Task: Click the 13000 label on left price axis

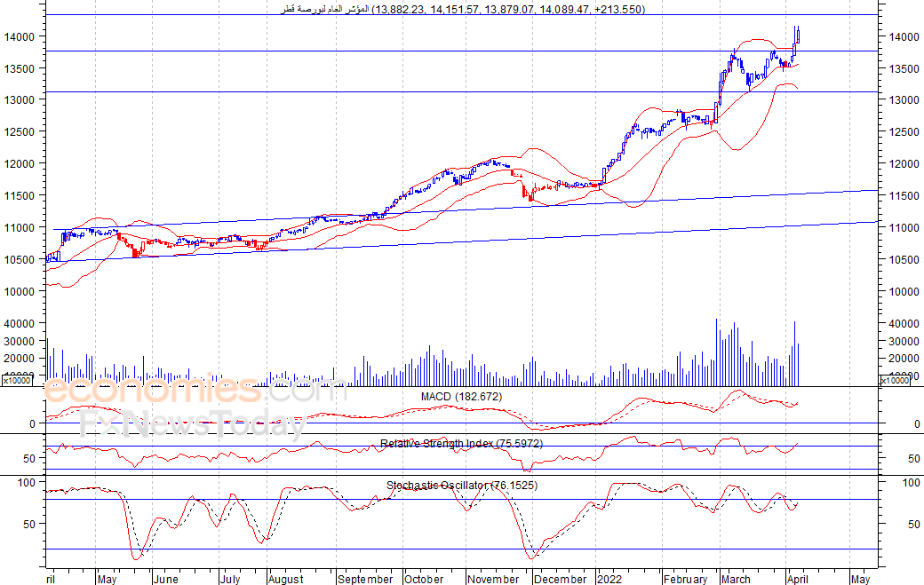Action: [x=20, y=100]
